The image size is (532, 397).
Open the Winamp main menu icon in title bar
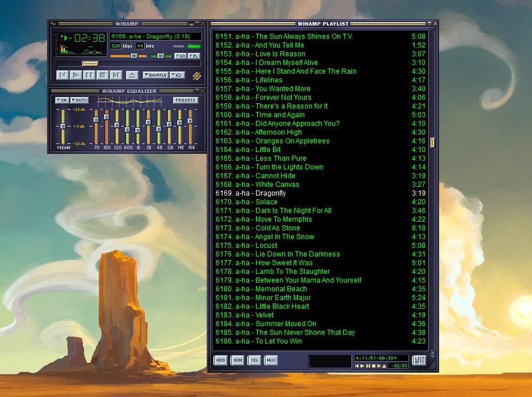(x=53, y=24)
